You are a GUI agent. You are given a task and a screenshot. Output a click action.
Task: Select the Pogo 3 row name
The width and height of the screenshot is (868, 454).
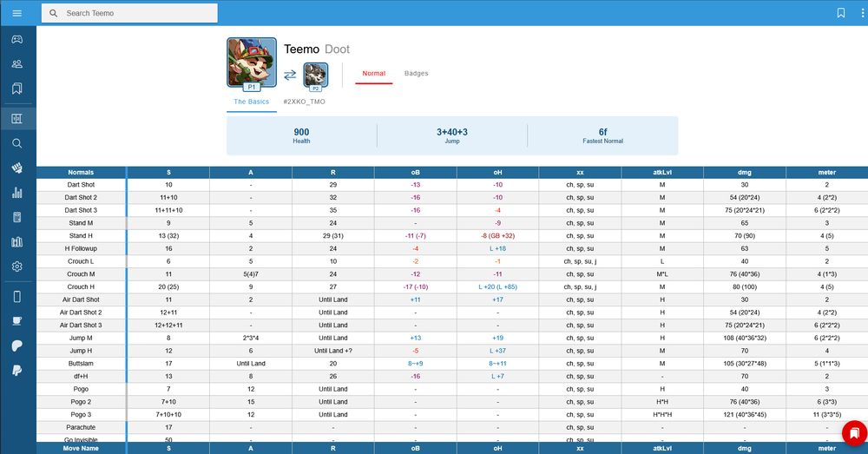pos(81,415)
